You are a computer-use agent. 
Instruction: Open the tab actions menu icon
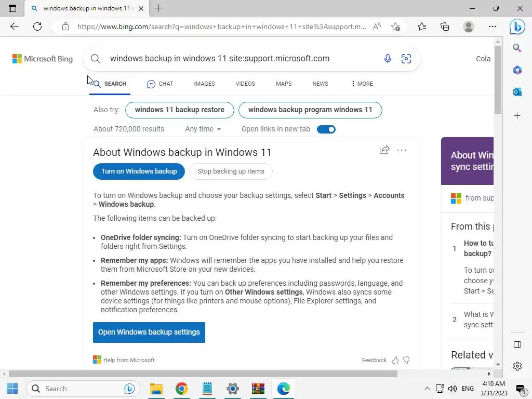click(x=12, y=8)
